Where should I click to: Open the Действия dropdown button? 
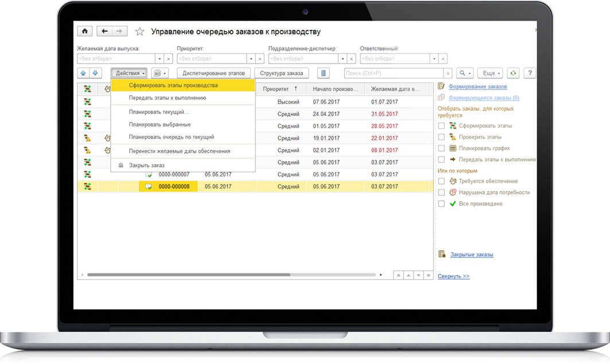coord(129,73)
